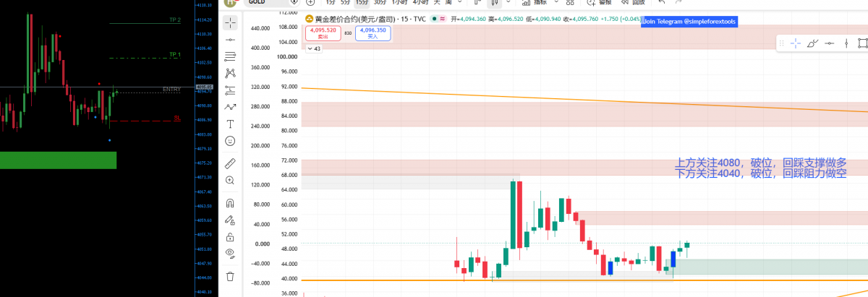The image size is (868, 297).
Task: Click the blue 上方关注4080 annotation text
Action: coord(760,164)
